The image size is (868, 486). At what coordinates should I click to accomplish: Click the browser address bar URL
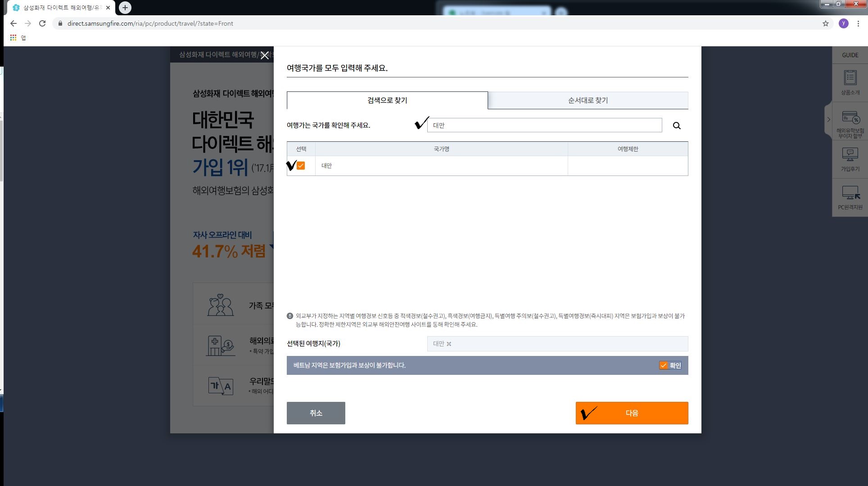click(150, 23)
